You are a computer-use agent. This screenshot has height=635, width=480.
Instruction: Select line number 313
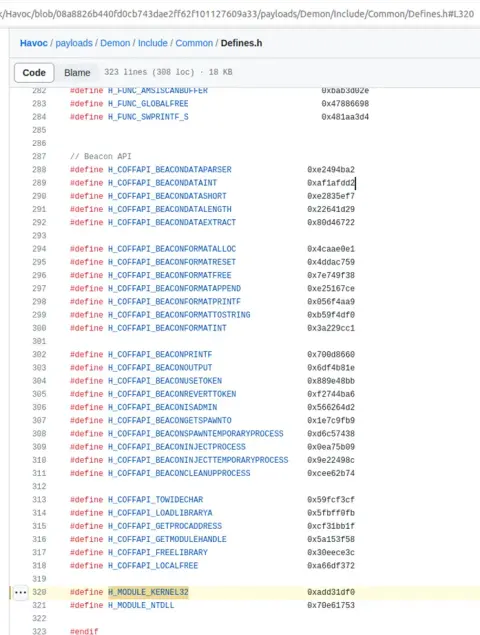click(x=39, y=500)
